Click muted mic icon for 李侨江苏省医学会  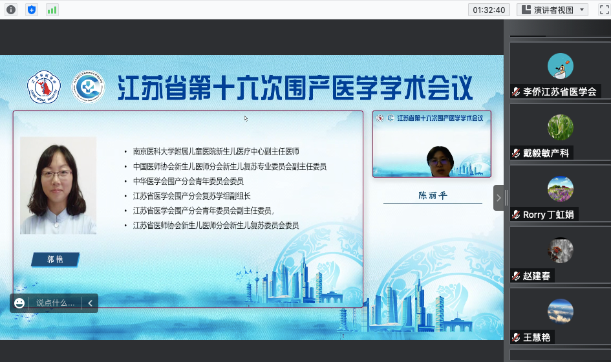pyautogui.click(x=516, y=92)
